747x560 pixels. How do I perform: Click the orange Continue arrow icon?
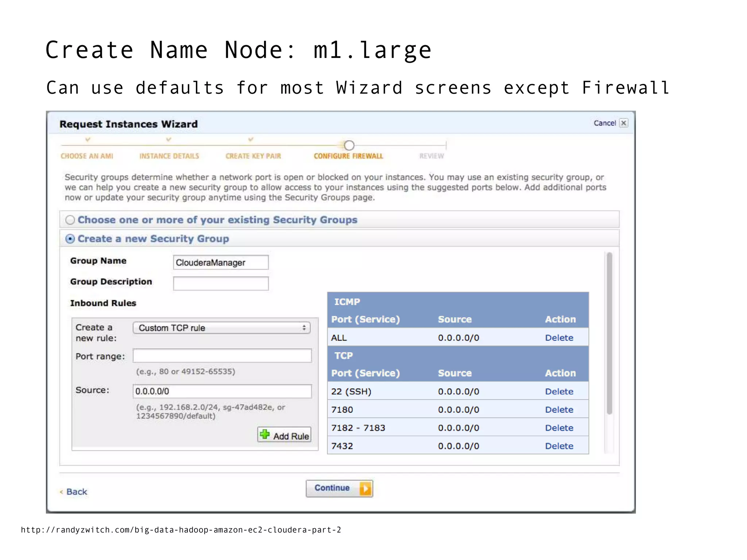[365, 489]
